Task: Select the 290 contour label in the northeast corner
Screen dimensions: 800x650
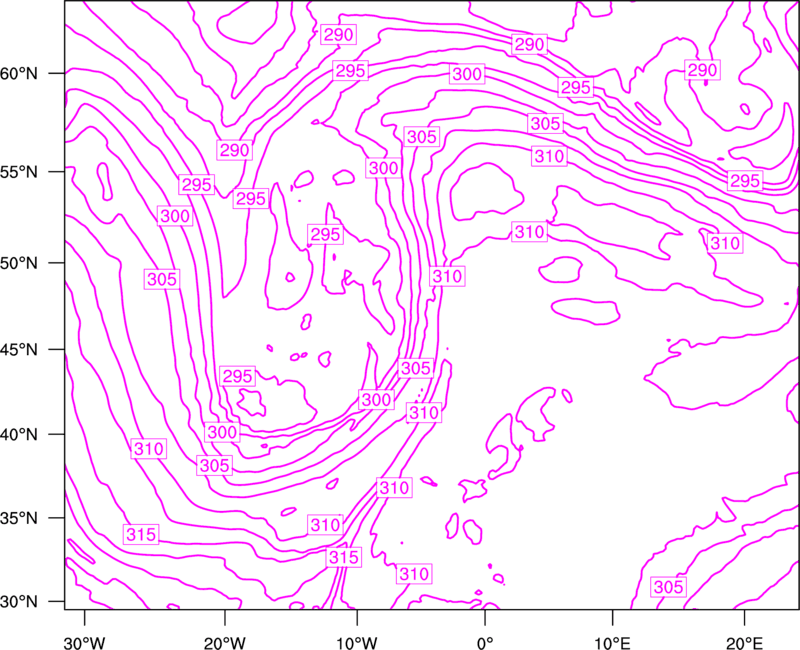Action: (x=703, y=70)
